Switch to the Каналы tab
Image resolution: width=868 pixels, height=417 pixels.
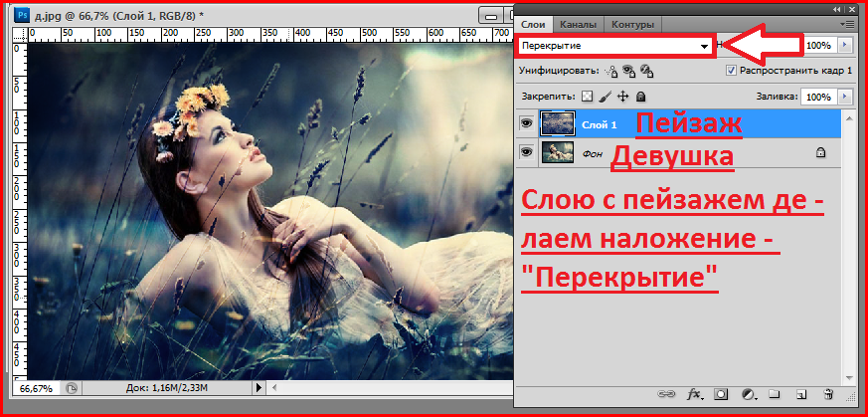click(578, 24)
